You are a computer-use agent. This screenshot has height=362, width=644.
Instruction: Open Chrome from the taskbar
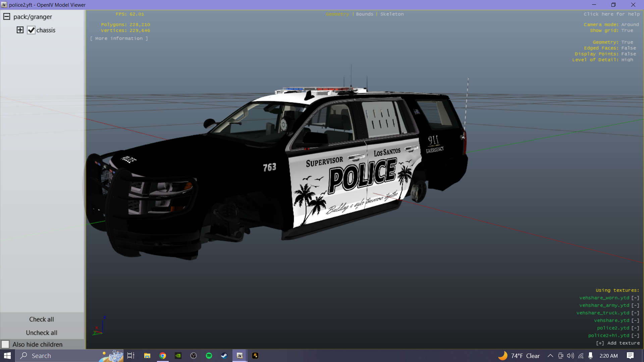point(163,356)
